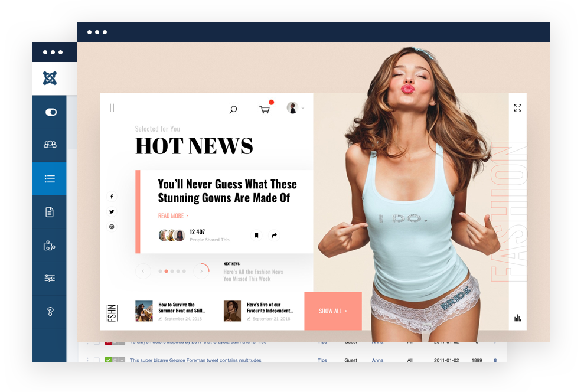Click 'September 24, 2018' date text
584x392 pixels.
tap(183, 319)
